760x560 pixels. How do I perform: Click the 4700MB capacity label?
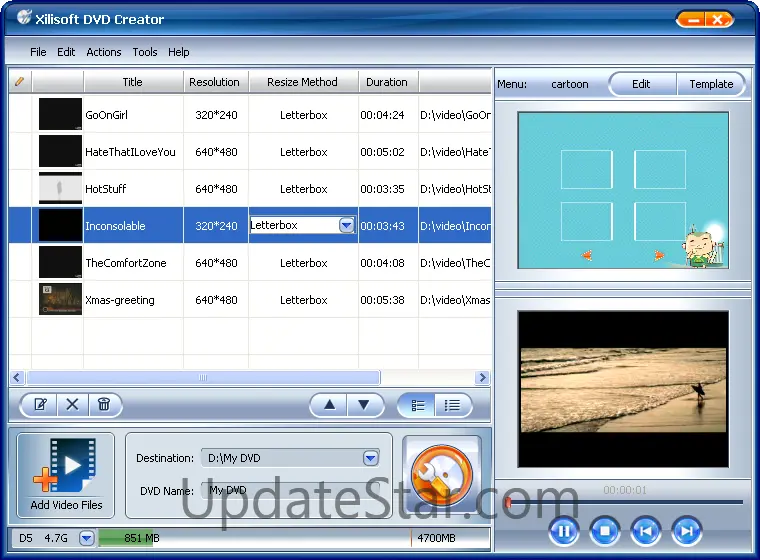coord(436,538)
